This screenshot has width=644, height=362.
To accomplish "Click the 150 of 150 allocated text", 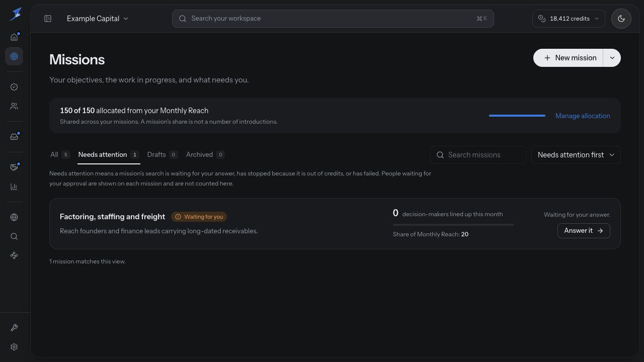I will [x=134, y=111].
